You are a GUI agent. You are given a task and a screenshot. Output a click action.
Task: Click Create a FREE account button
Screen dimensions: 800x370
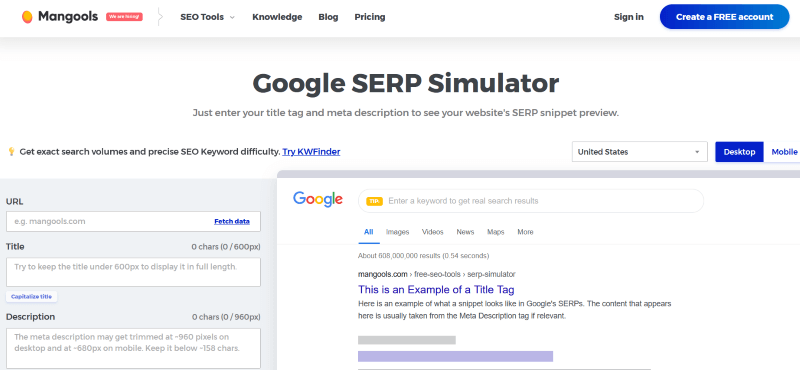click(724, 17)
